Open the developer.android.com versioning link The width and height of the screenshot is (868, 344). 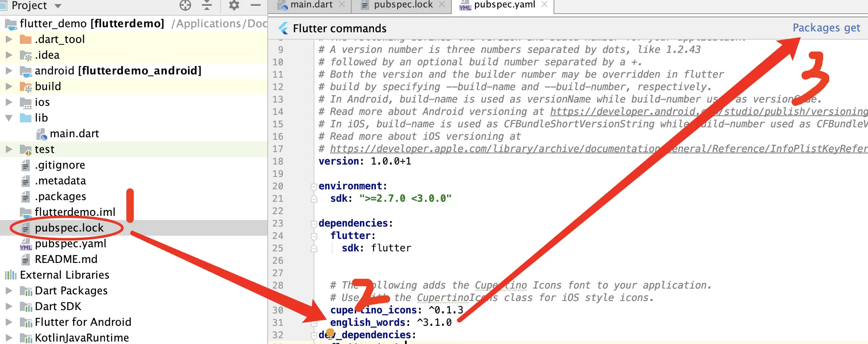(709, 112)
